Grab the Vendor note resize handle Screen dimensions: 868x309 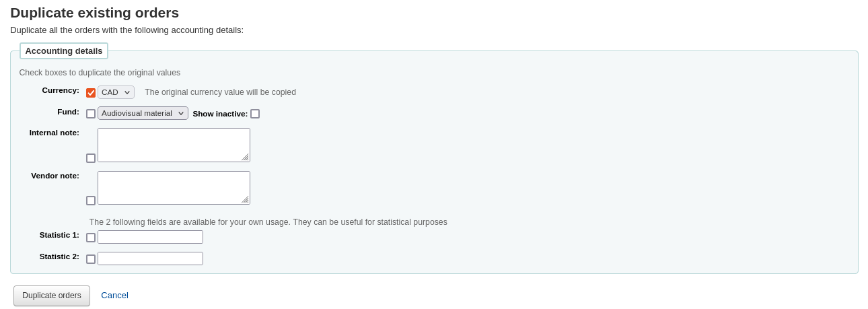click(245, 200)
